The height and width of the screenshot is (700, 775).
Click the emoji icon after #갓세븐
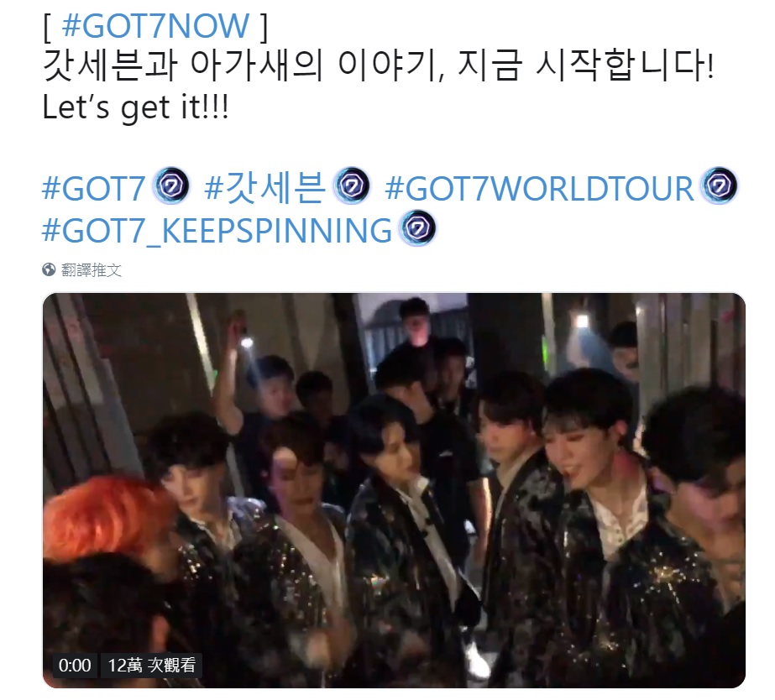(x=352, y=185)
